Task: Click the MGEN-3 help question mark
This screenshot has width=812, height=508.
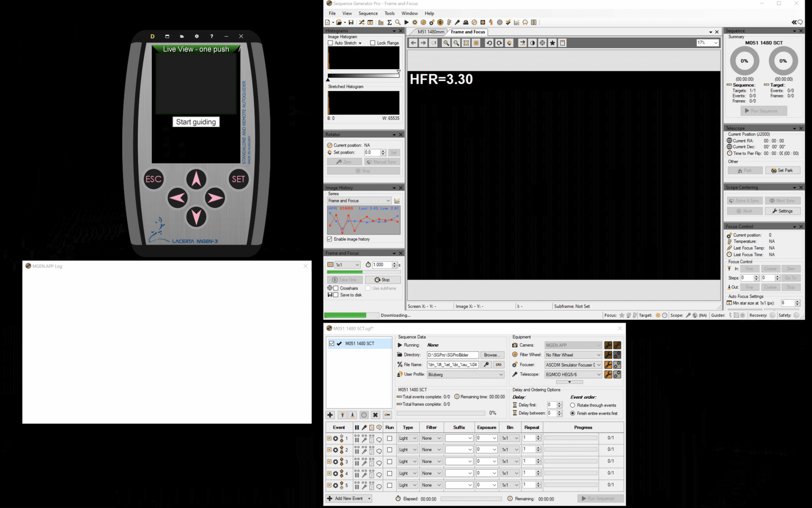Action: pyautogui.click(x=211, y=36)
